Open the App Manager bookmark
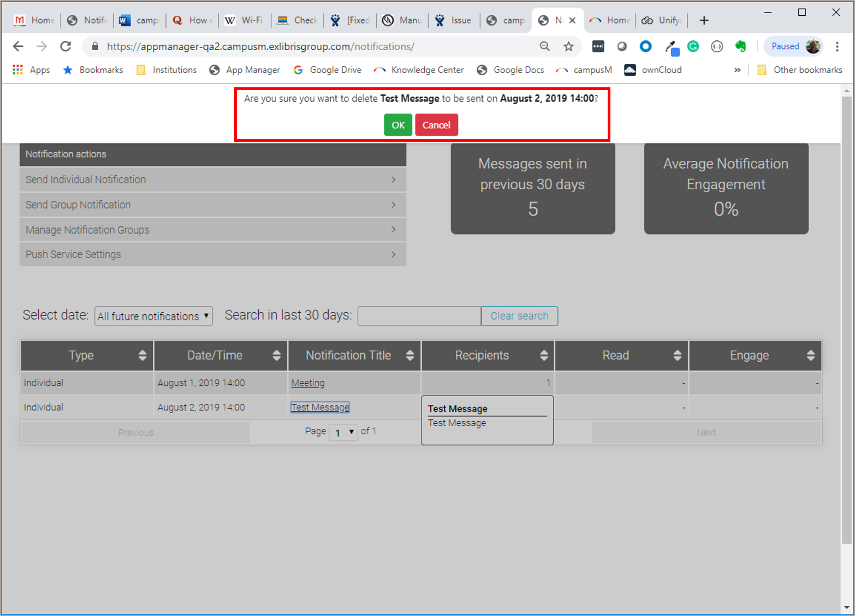 (245, 70)
